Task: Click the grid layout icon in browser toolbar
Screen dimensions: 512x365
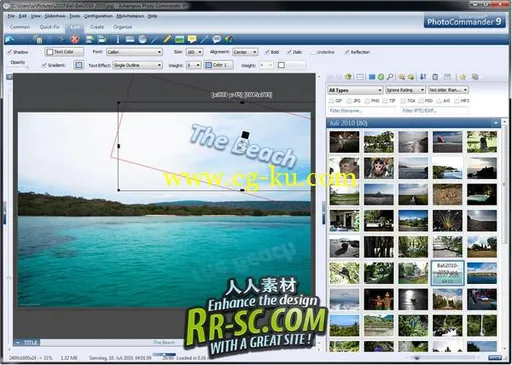Action: coord(360,77)
